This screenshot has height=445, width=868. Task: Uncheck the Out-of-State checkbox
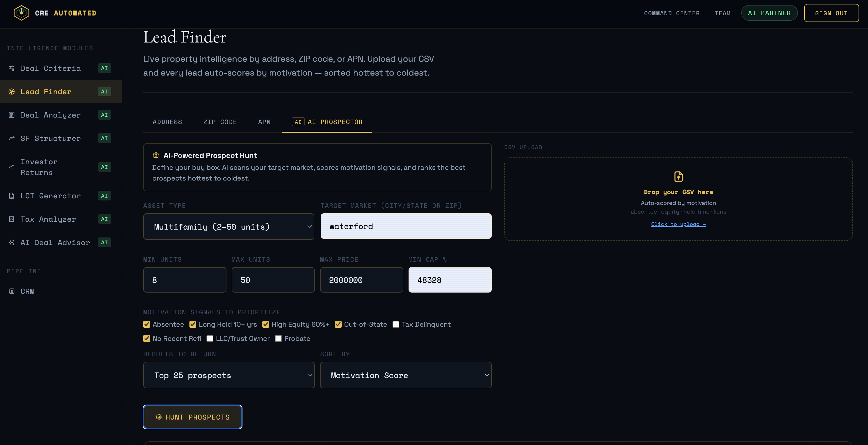tap(338, 324)
